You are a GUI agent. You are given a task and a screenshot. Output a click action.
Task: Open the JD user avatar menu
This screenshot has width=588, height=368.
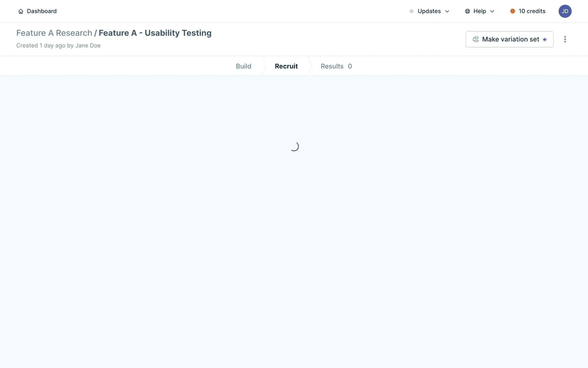point(565,11)
